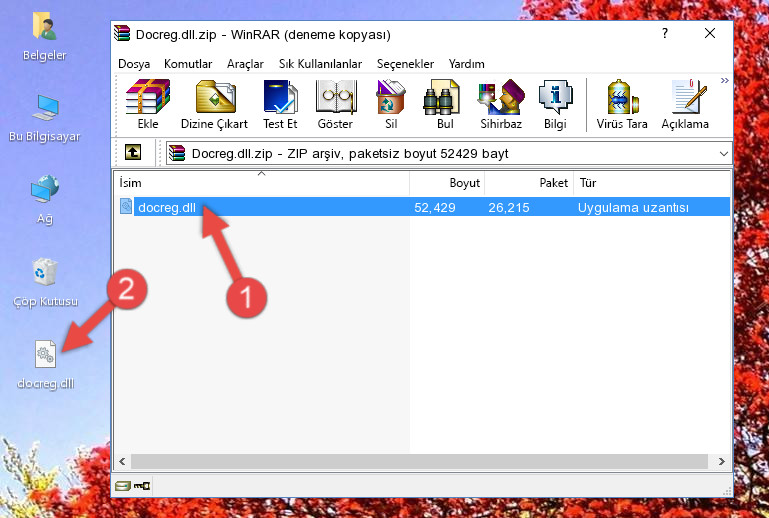
Task: Go up one folder level
Action: pyautogui.click(x=133, y=153)
